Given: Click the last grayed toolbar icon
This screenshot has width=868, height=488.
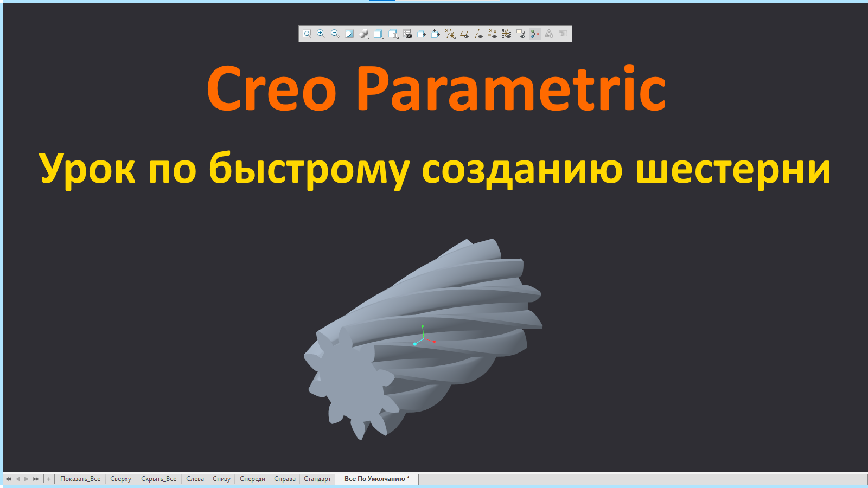Looking at the screenshot, I should [563, 34].
